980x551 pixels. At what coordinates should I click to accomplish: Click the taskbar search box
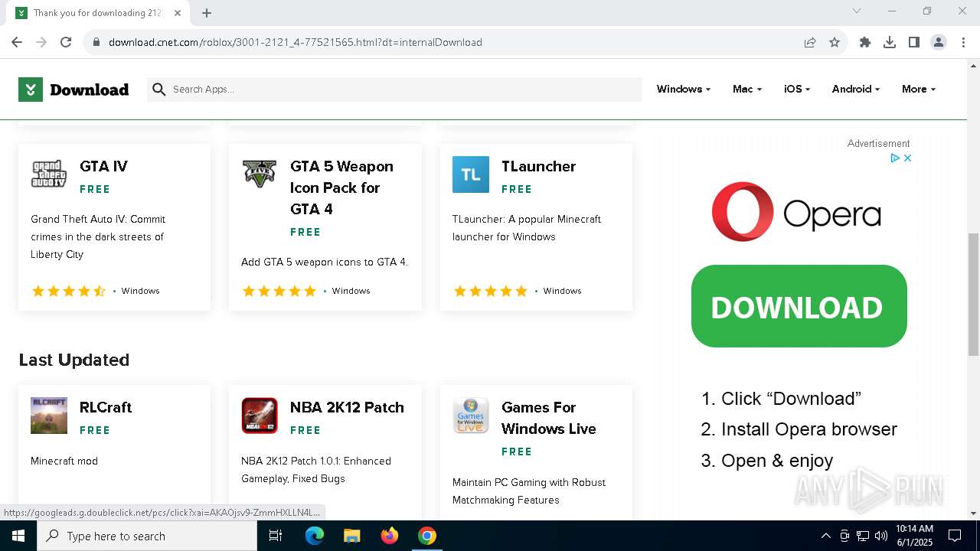point(147,536)
